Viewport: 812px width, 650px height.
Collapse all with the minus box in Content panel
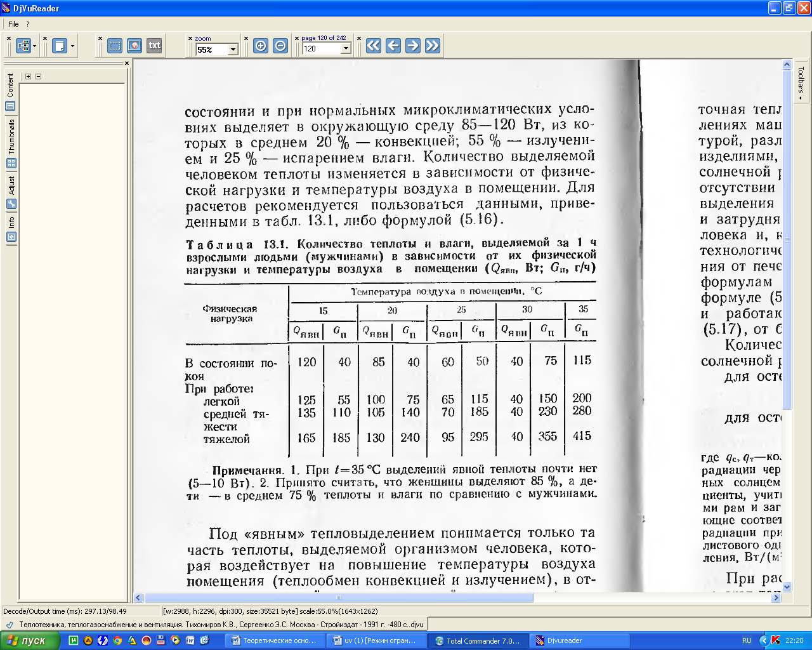pyautogui.click(x=38, y=76)
